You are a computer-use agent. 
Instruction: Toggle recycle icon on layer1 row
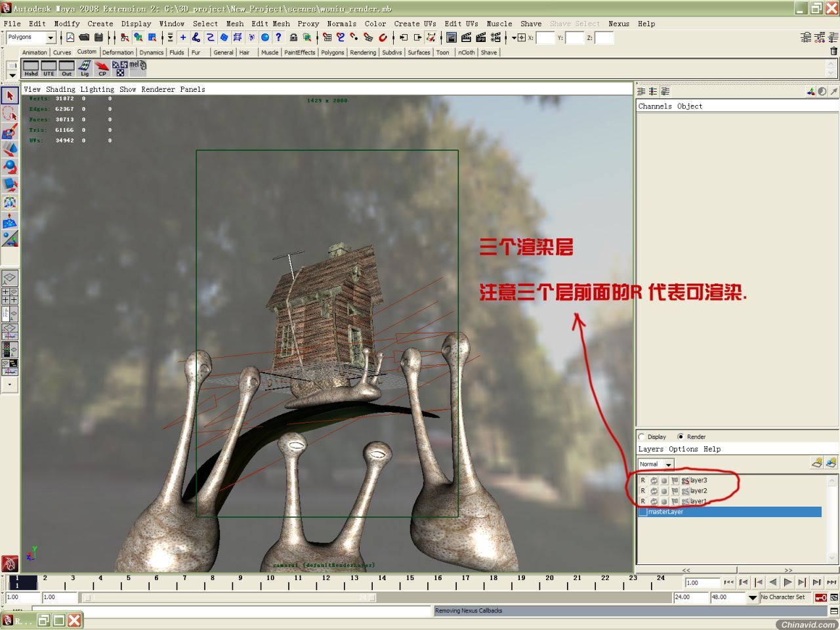[x=654, y=501]
